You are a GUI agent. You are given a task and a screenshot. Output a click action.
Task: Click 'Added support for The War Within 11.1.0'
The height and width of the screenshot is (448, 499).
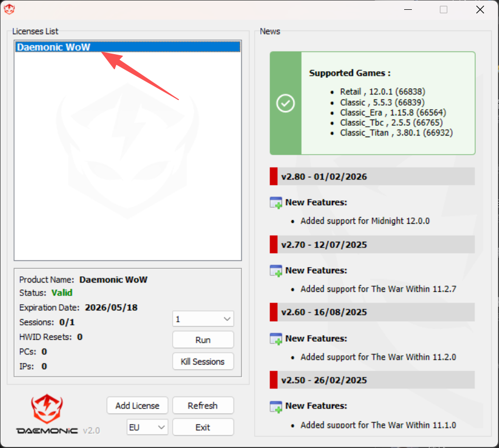click(378, 425)
